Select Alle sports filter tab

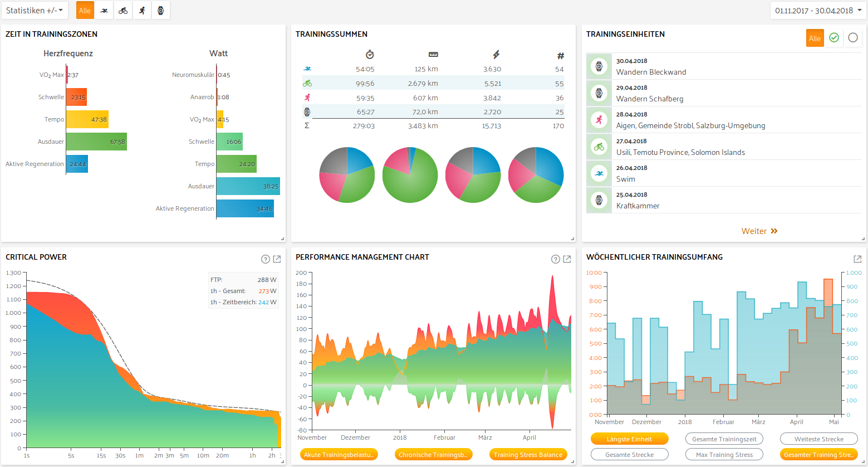(x=85, y=11)
